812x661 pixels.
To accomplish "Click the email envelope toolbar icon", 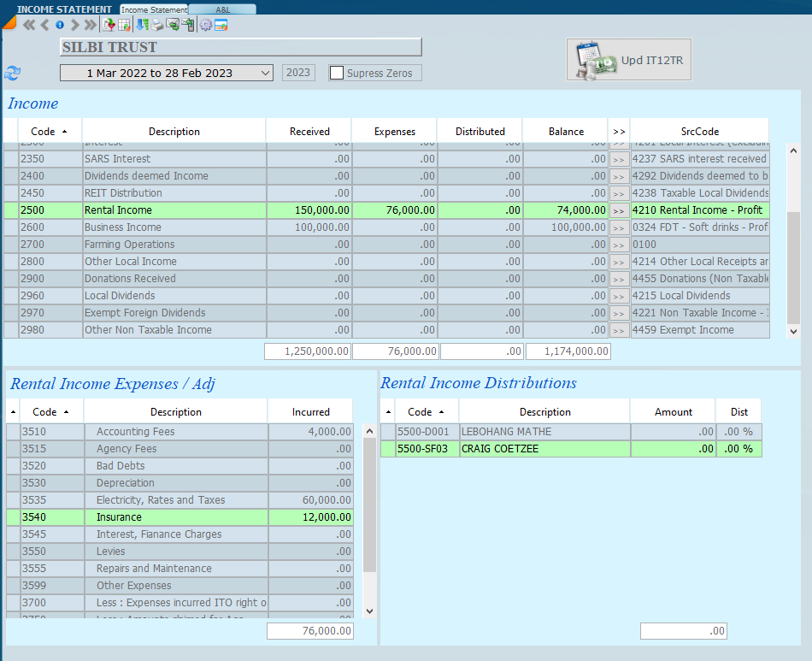I will tap(173, 25).
